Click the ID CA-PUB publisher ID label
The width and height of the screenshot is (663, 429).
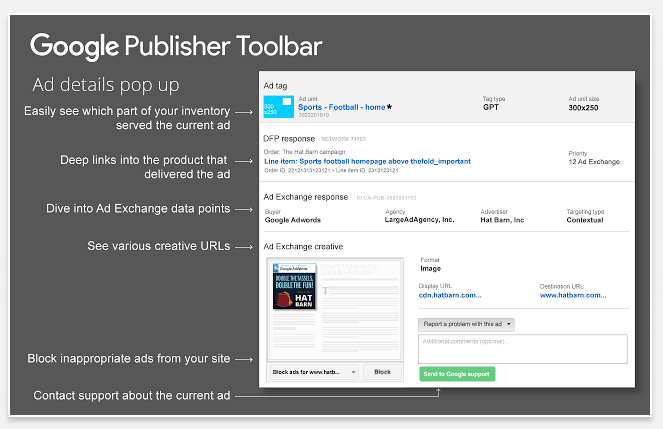pyautogui.click(x=386, y=198)
